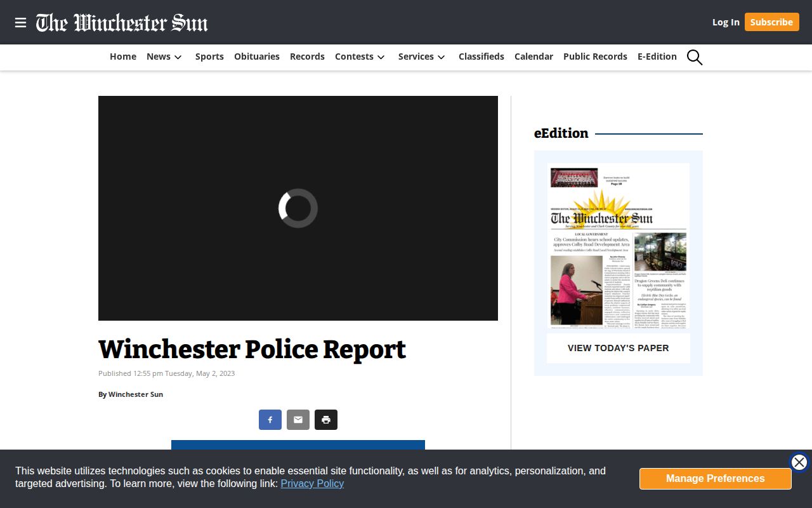The height and width of the screenshot is (508, 812).
Task: Open the site search magnifier
Action: (695, 57)
